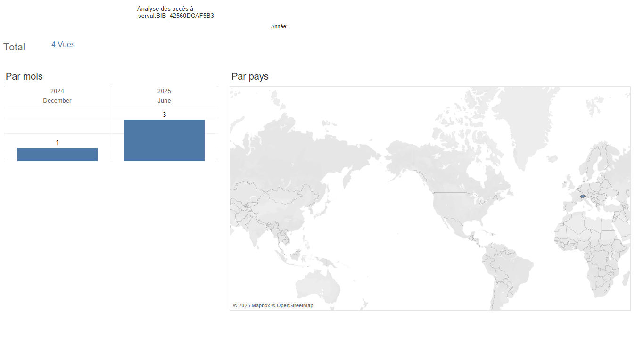Click the value label 3 above June bar
This screenshot has height=362, width=644.
(164, 115)
